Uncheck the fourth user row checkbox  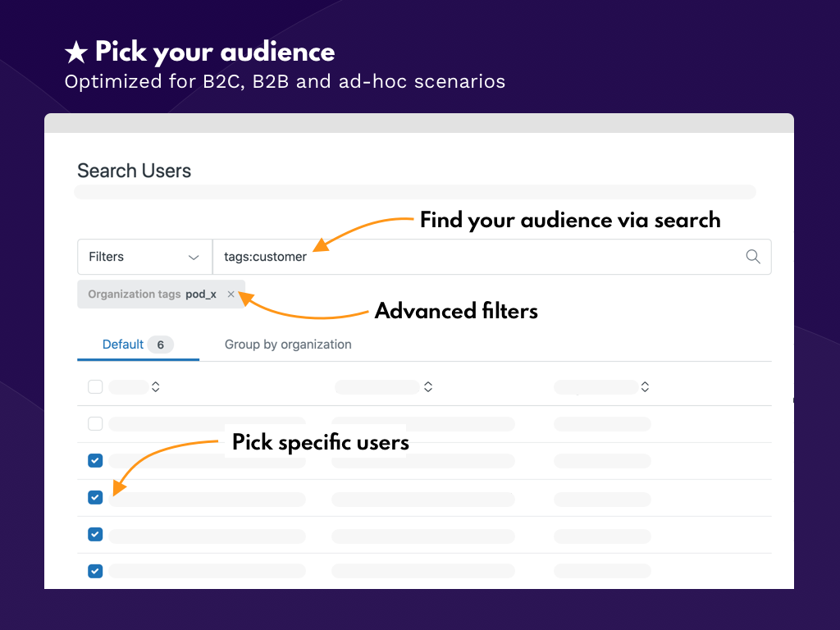click(x=95, y=534)
